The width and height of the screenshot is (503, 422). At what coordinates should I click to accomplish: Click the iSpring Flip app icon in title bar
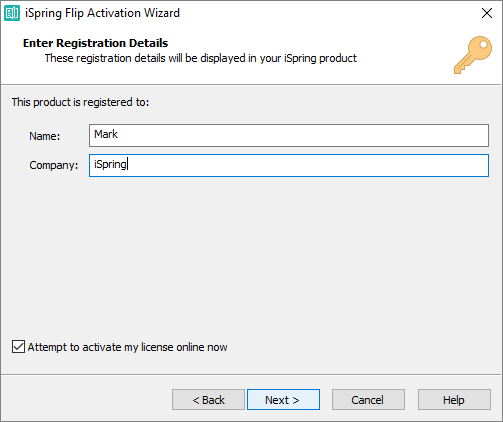click(12, 13)
